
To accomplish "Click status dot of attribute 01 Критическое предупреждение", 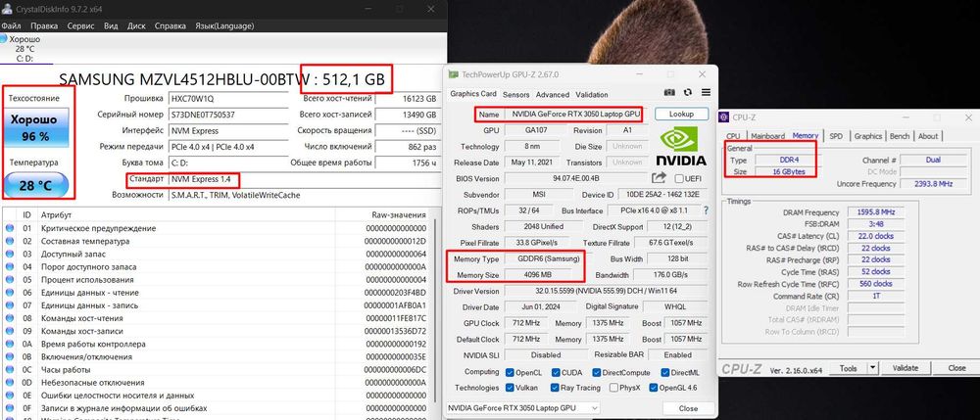I will (10, 228).
